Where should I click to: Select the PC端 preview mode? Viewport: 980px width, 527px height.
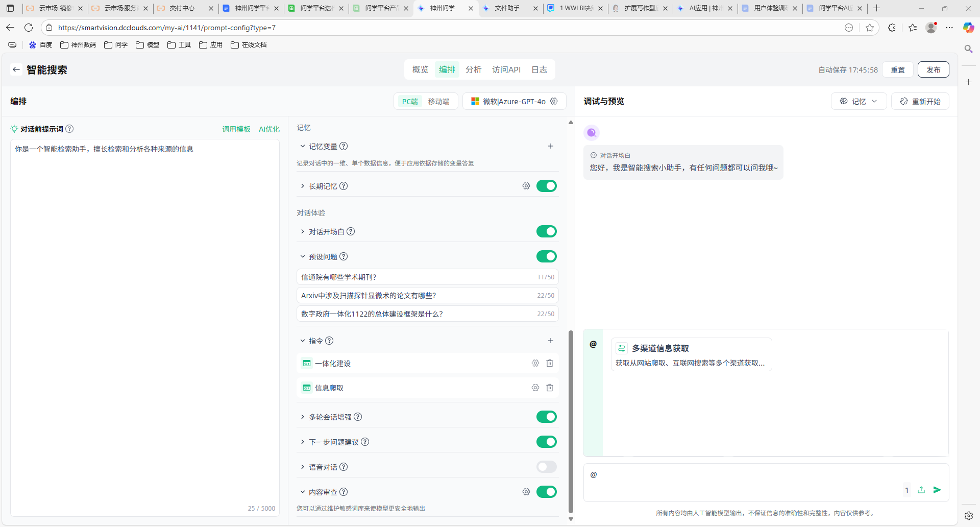coord(410,101)
